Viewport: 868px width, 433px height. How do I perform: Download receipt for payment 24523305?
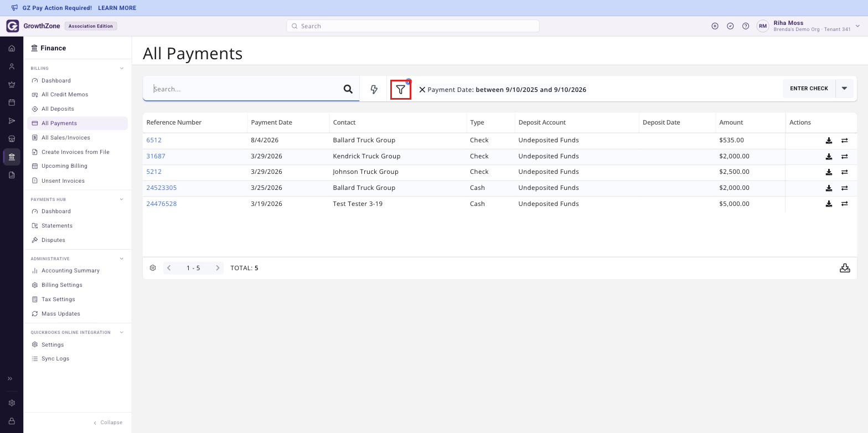[x=829, y=188]
